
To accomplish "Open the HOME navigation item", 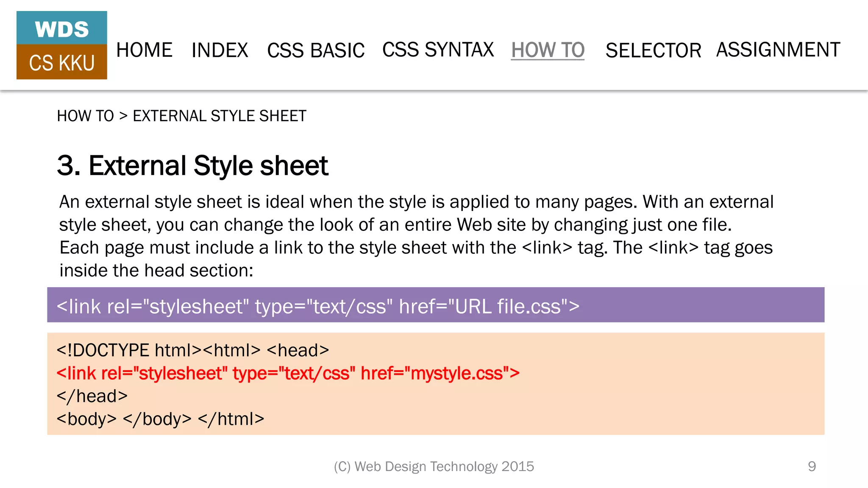I will click(144, 50).
